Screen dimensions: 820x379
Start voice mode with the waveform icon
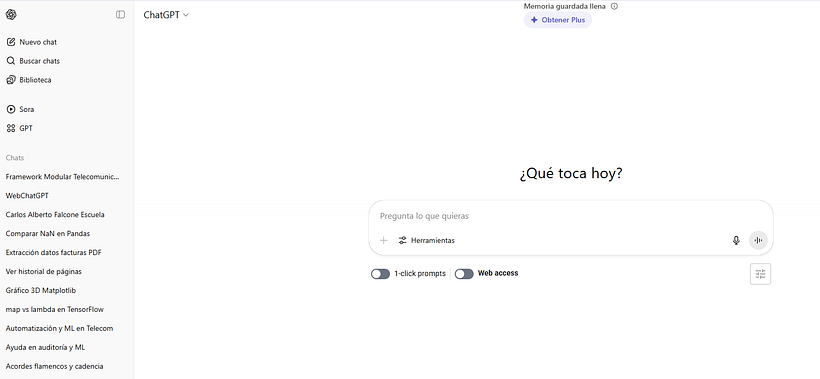point(758,240)
